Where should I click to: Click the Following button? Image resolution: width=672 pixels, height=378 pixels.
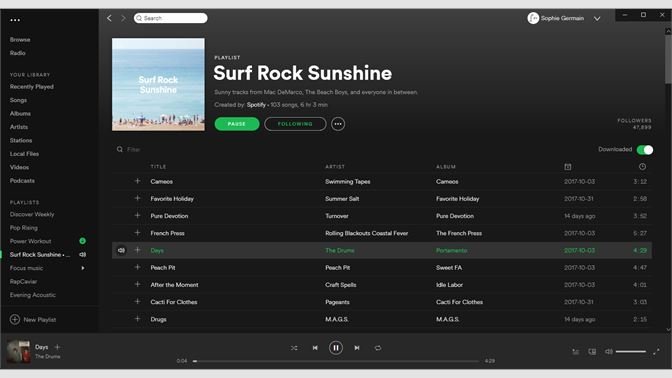point(295,124)
